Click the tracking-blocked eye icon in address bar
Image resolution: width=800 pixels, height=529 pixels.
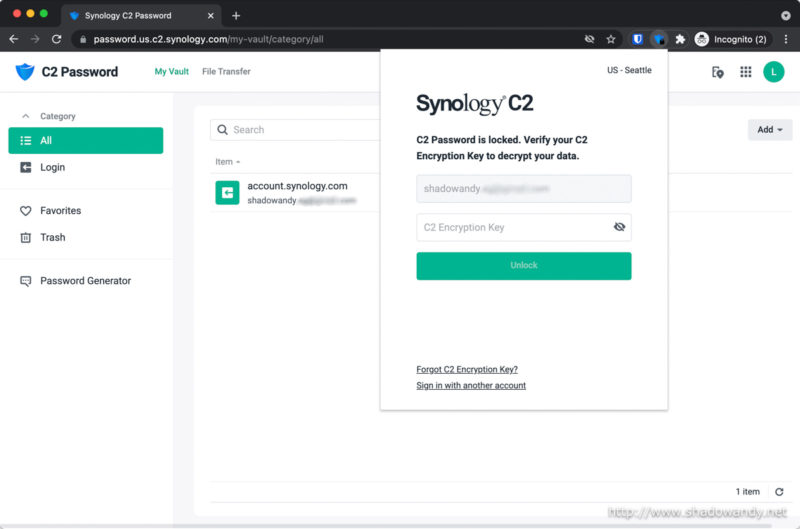click(589, 39)
